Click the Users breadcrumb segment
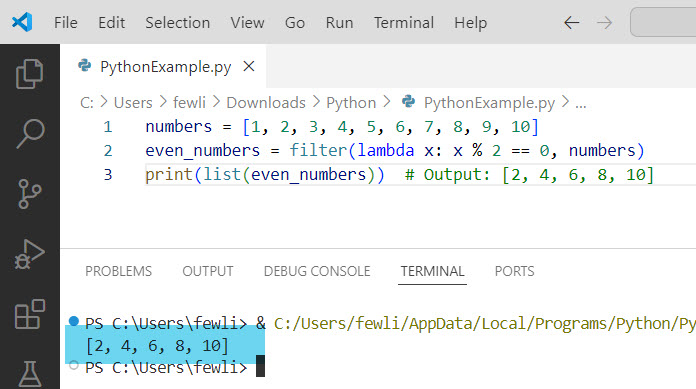696x389 pixels. pyautogui.click(x=133, y=103)
